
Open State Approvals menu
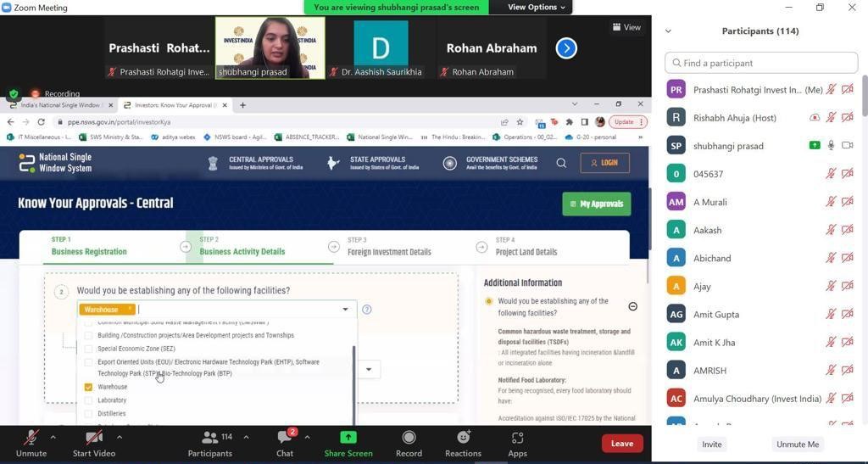pos(373,163)
